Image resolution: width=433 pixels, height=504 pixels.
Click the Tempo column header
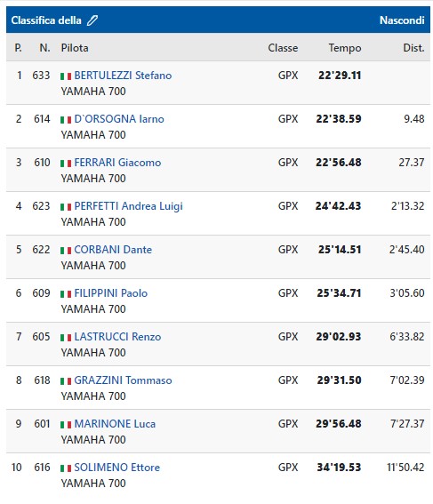[345, 48]
